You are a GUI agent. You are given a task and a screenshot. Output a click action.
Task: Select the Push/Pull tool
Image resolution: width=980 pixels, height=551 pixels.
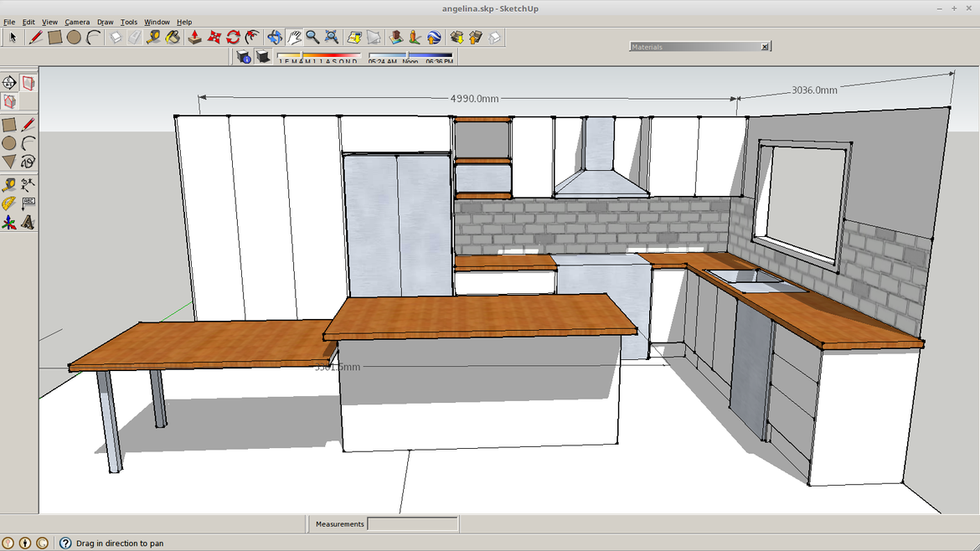pyautogui.click(x=194, y=37)
